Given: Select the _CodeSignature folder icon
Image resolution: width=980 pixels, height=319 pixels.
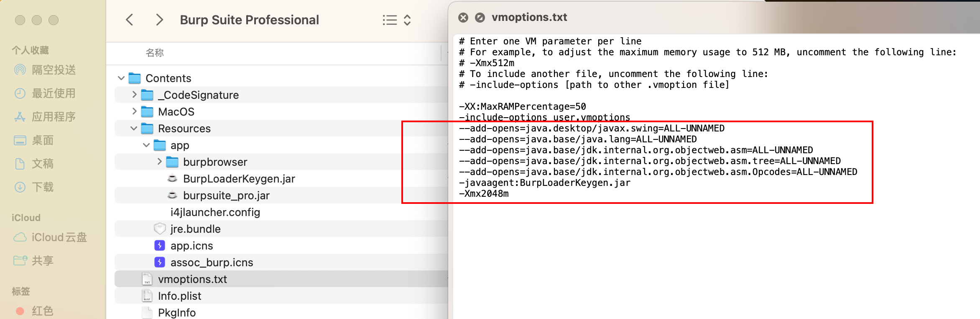Looking at the screenshot, I should point(147,95).
